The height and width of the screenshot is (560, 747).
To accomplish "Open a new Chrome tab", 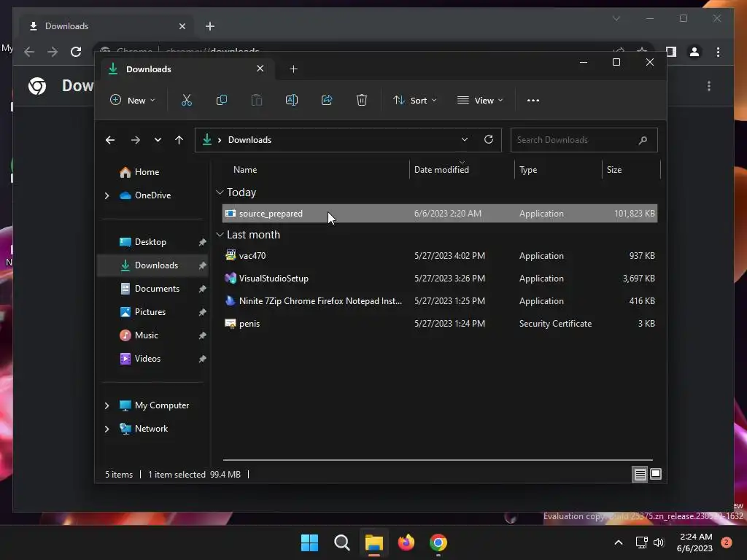I will point(210,26).
